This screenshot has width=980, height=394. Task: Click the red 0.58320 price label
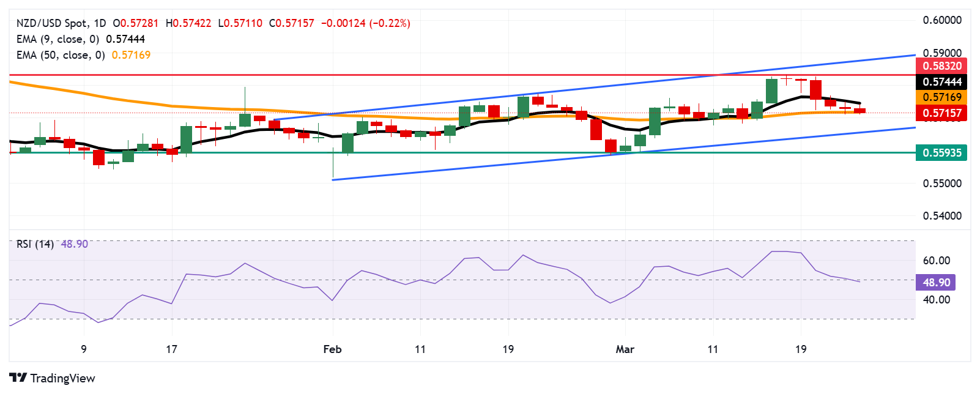click(941, 66)
